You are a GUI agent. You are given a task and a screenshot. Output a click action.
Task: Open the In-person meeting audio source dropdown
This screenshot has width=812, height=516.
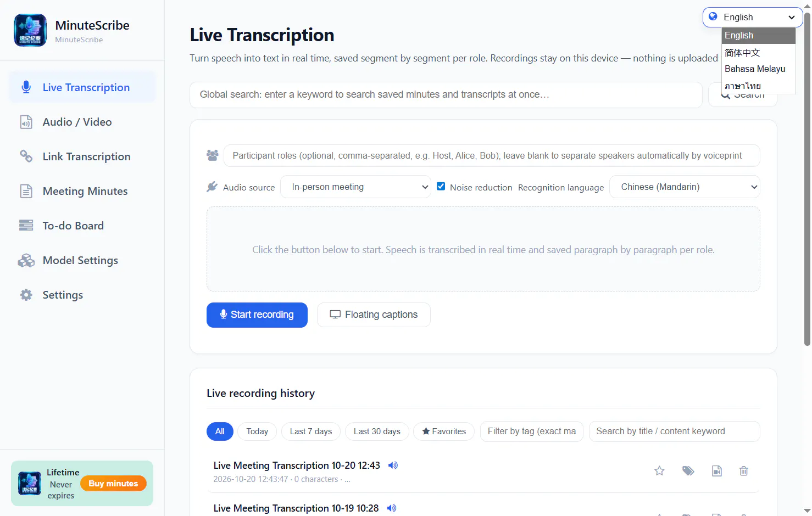pos(355,187)
